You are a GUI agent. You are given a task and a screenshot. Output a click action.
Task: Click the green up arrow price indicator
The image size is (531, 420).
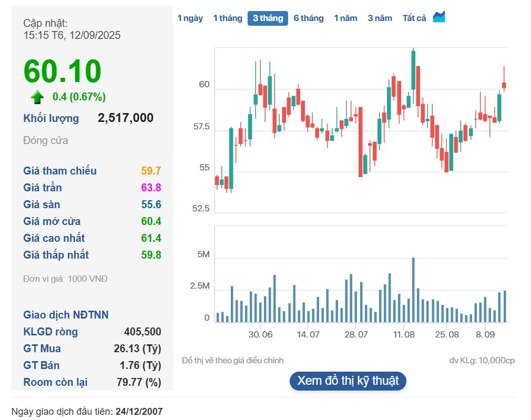(37, 97)
